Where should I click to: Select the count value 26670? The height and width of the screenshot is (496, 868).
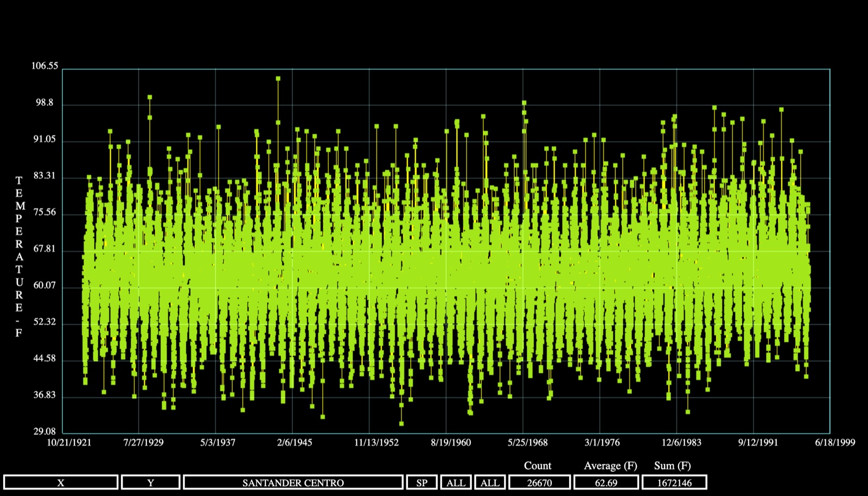(539, 482)
